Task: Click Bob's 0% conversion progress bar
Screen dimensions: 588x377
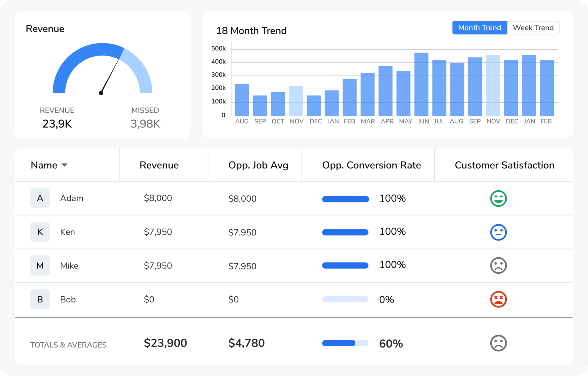Action: [345, 299]
